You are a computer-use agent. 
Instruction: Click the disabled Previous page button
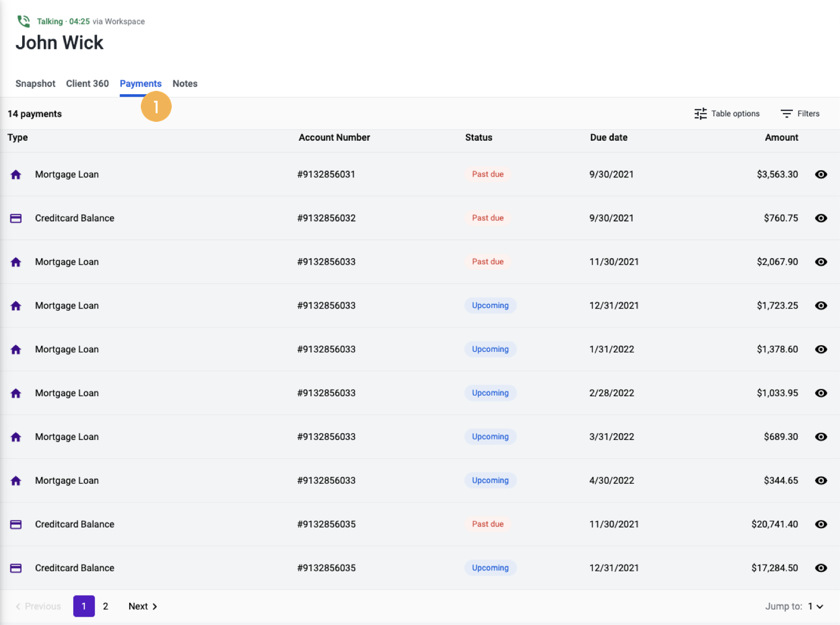coord(38,607)
